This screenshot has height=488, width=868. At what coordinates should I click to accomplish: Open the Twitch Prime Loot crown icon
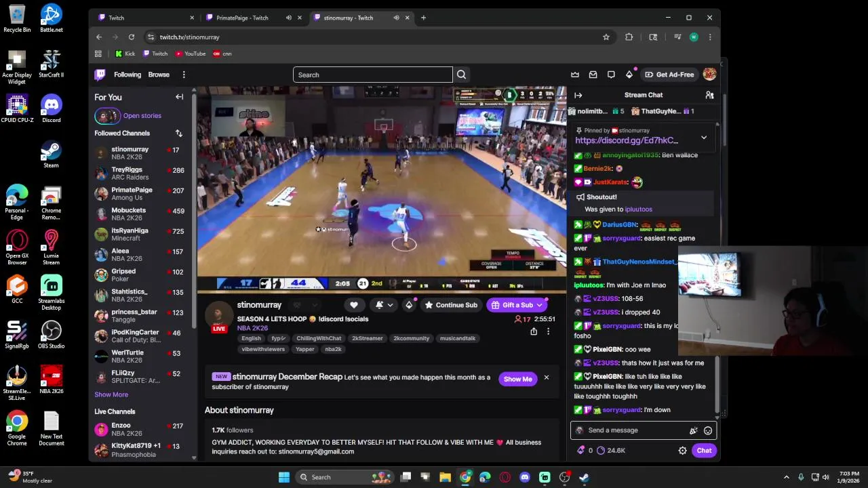click(x=575, y=75)
